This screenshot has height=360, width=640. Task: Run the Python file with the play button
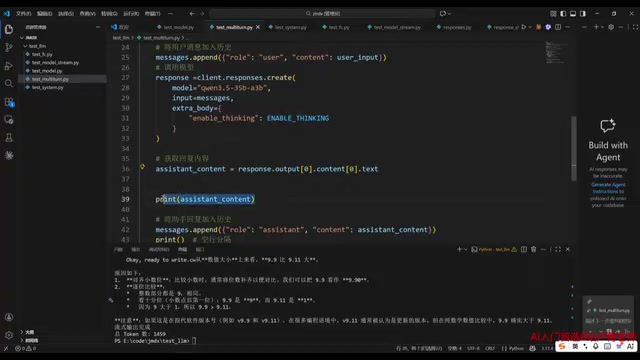click(524, 27)
